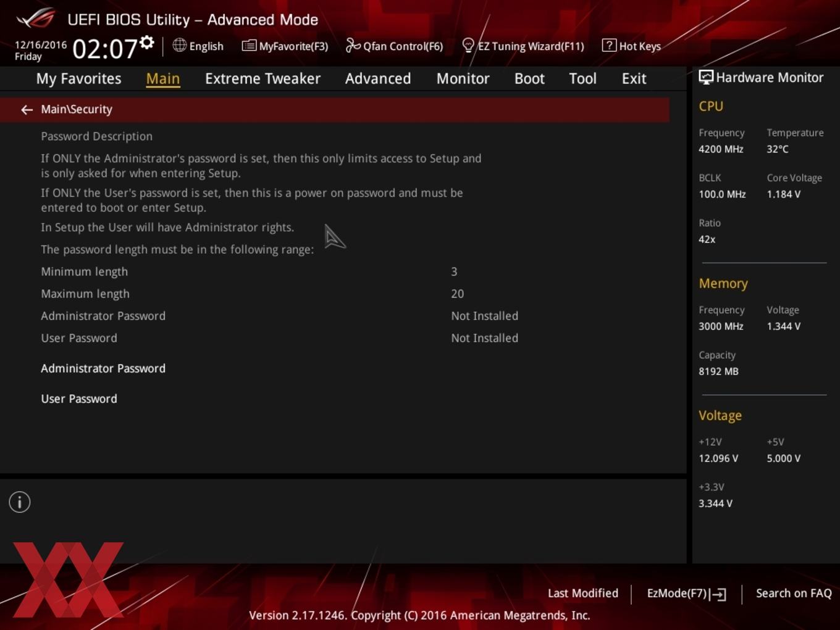Click the EZ Tuning Wizard bulb icon

tap(468, 45)
